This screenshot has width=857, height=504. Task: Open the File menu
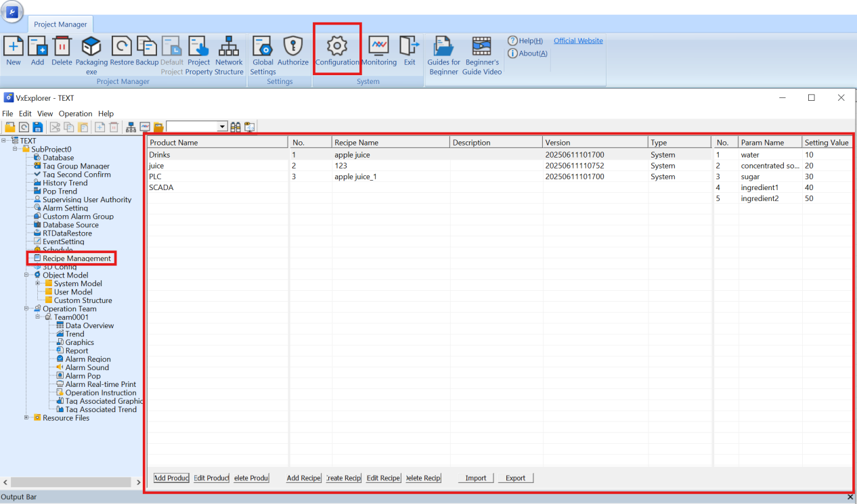[7, 114]
